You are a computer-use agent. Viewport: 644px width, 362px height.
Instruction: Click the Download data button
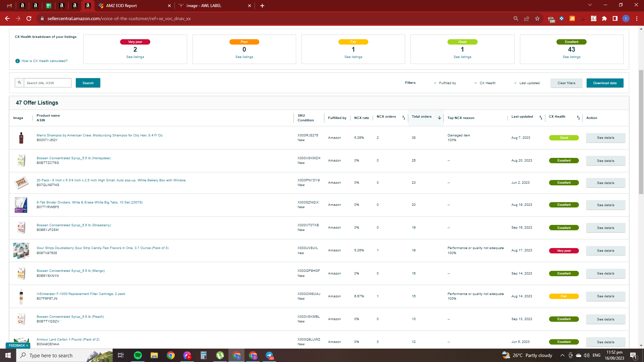click(605, 83)
